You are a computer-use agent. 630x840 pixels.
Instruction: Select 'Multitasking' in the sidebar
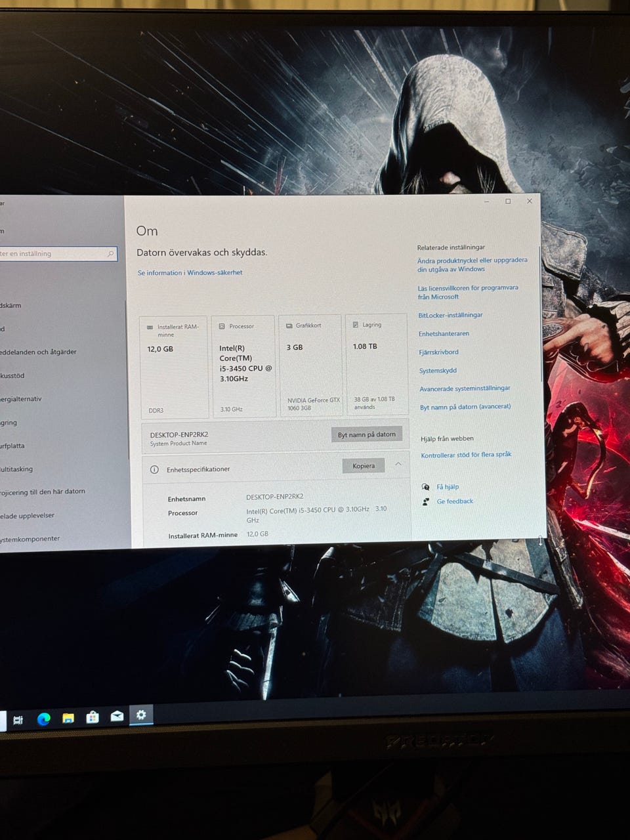(16, 469)
